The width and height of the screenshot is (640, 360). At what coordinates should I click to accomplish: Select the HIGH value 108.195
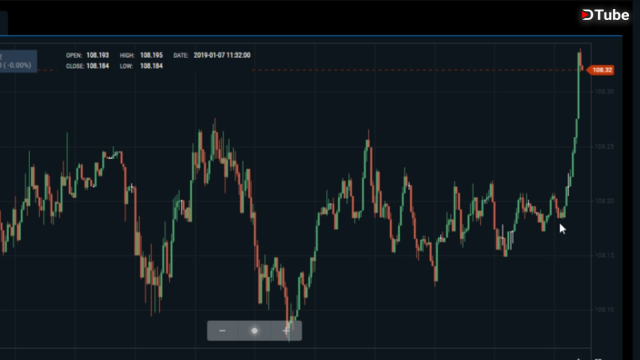point(151,55)
